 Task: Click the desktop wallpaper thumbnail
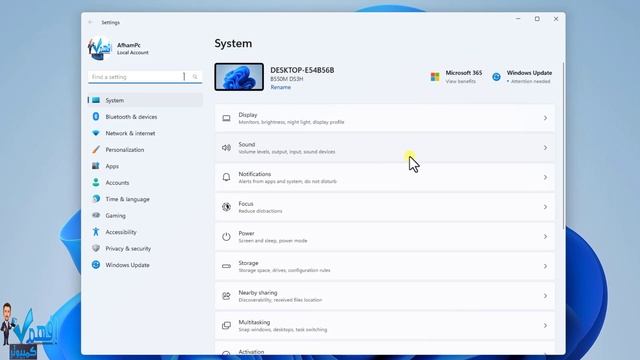click(x=239, y=77)
